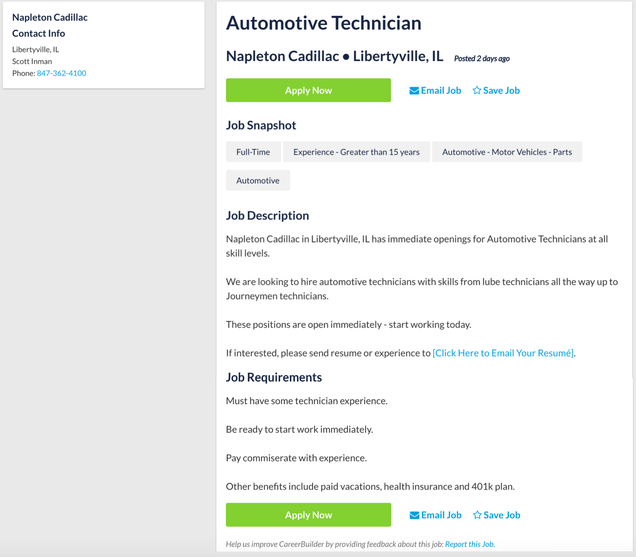
Task: Click the Other benefits include paid vacations line
Action: pyautogui.click(x=370, y=486)
